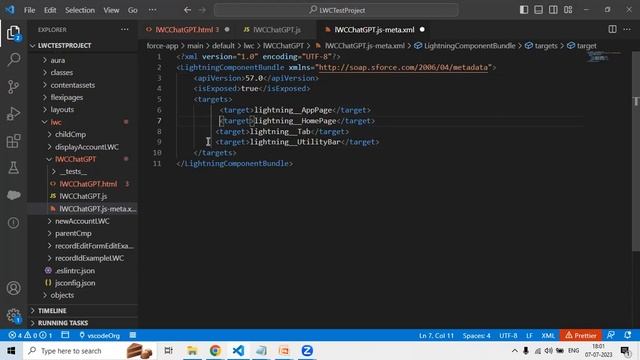Click the Prettier status bar item
This screenshot has width=640, height=360.
pyautogui.click(x=580, y=335)
